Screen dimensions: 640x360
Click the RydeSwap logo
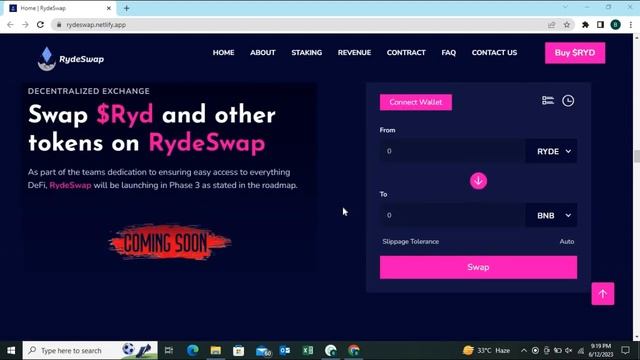71,59
